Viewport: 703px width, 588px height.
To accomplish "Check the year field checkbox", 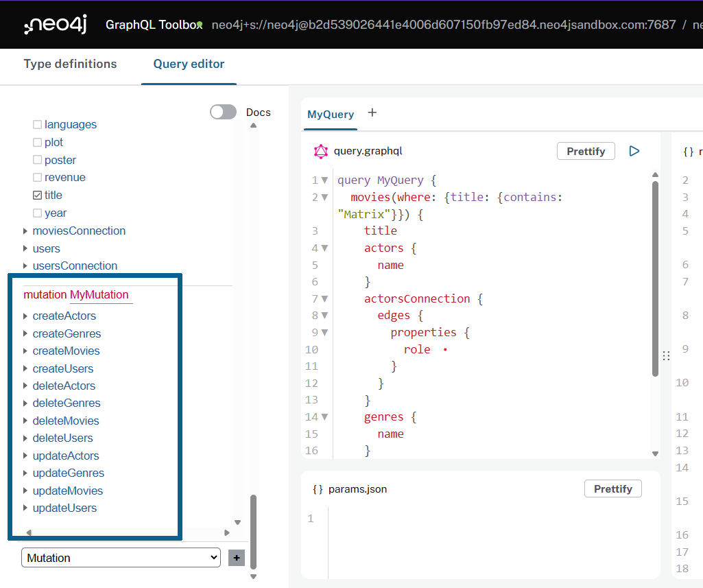I will point(38,213).
